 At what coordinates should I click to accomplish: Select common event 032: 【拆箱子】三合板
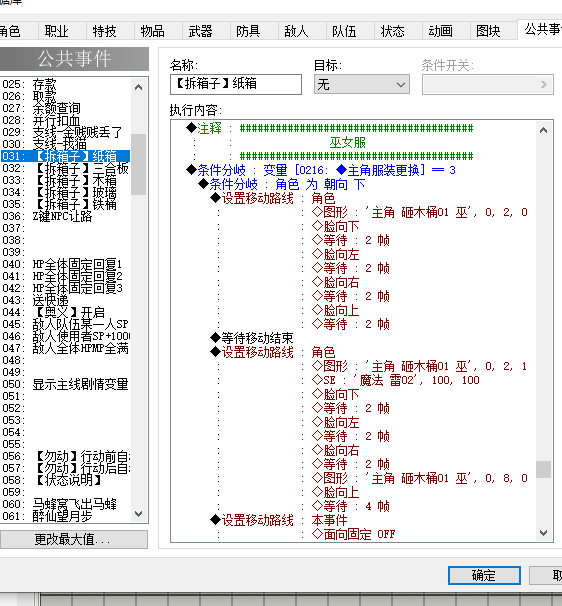[x=65, y=168]
